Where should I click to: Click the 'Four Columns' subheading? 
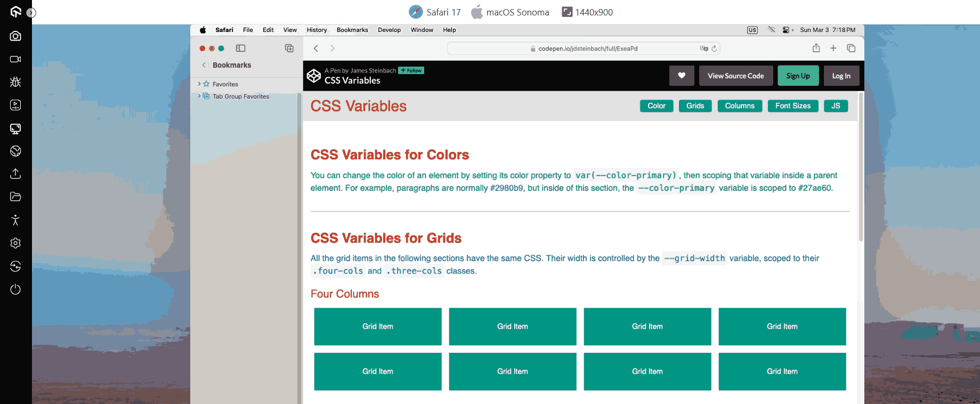pyautogui.click(x=345, y=294)
